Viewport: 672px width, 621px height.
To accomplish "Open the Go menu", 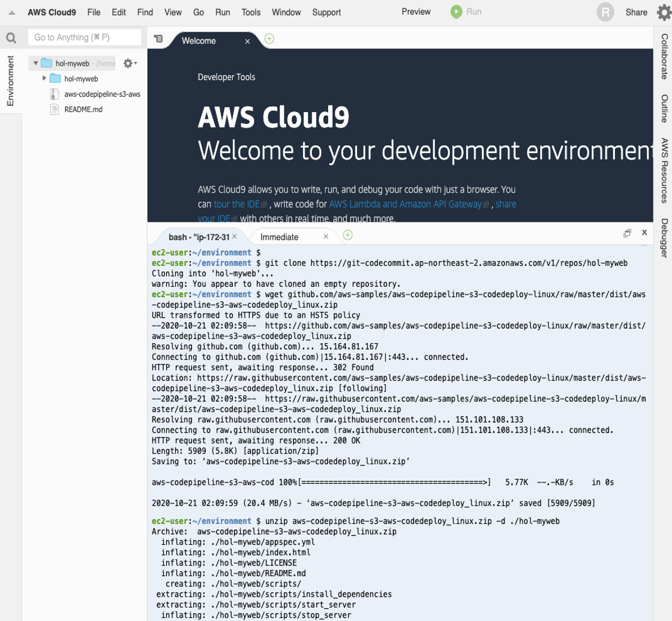I will (199, 13).
